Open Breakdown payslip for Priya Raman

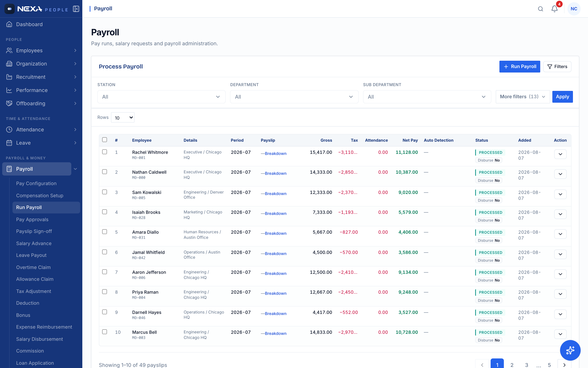[x=276, y=293]
